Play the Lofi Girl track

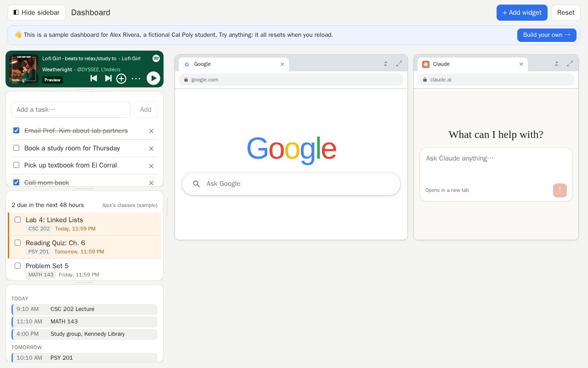[x=153, y=78]
